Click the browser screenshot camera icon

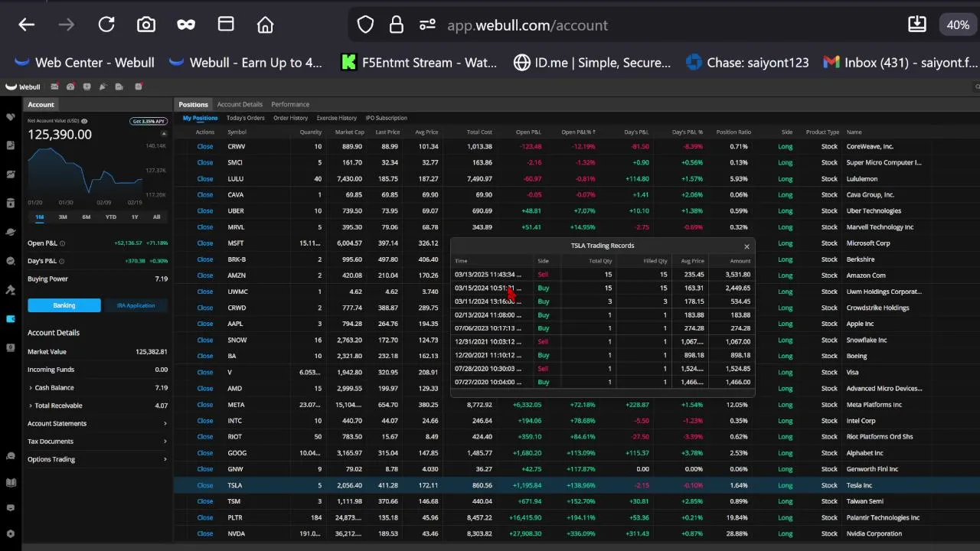pos(146,25)
